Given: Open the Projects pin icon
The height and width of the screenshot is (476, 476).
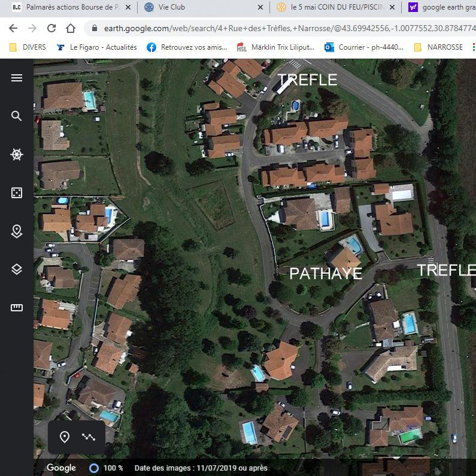Looking at the screenshot, I should click(17, 231).
